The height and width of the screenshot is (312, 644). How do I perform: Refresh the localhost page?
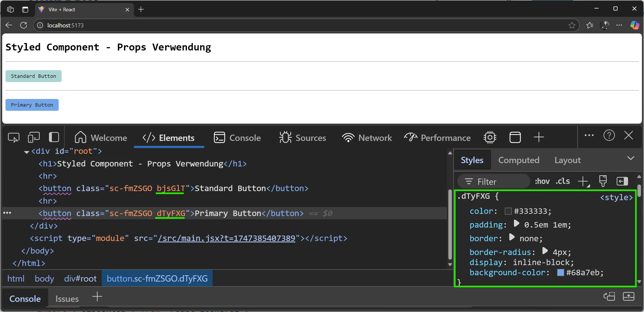pos(24,25)
